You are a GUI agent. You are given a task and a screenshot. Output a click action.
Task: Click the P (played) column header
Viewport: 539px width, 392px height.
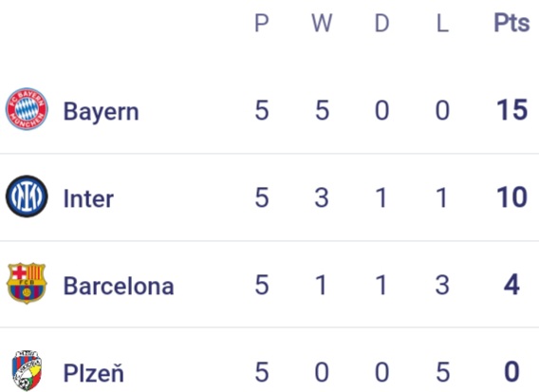pyautogui.click(x=262, y=24)
